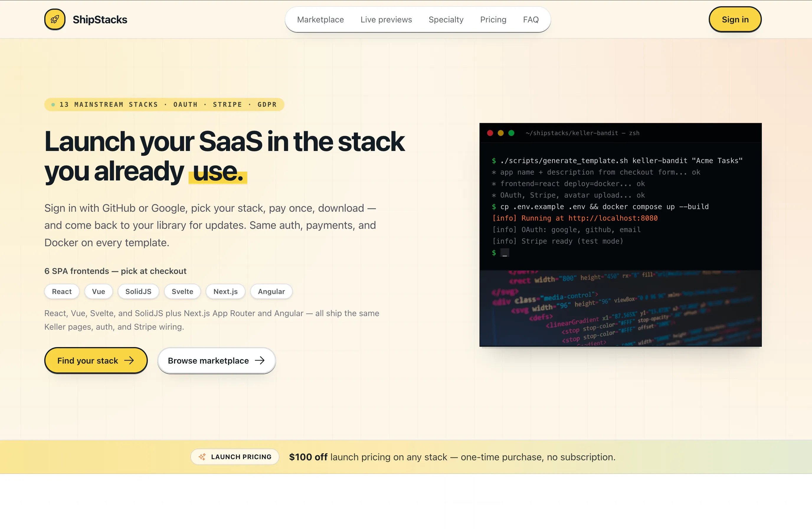Go to Live previews in navigation
The width and height of the screenshot is (812, 529).
tap(386, 20)
